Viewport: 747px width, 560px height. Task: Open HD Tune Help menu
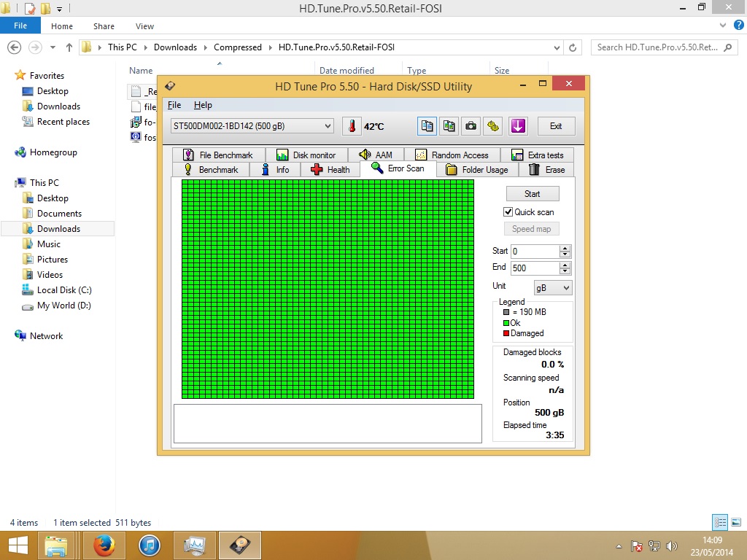point(203,105)
